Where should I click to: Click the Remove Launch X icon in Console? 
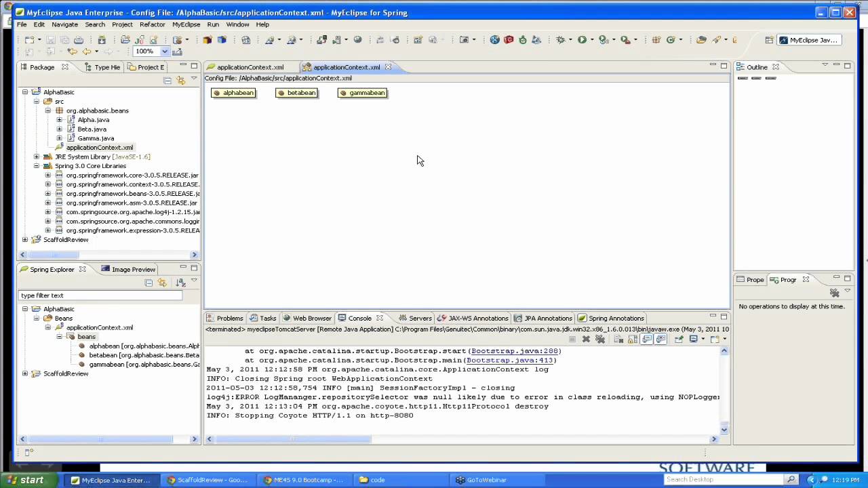coord(586,339)
